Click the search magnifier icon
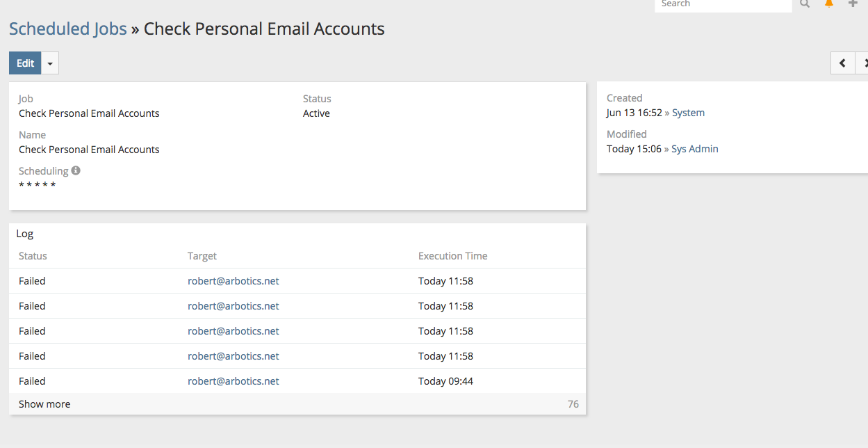The height and width of the screenshot is (448, 868). point(805,3)
